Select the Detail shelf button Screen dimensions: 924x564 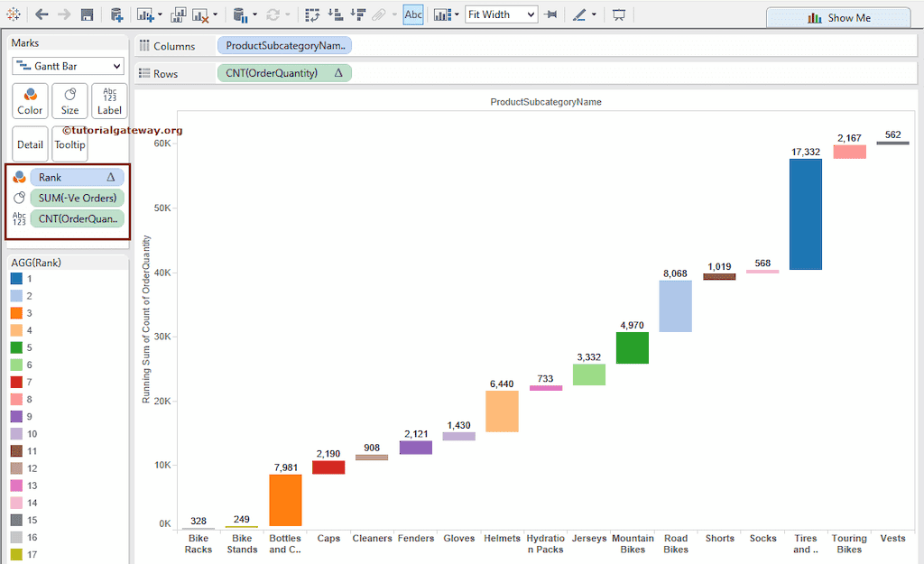tap(29, 143)
